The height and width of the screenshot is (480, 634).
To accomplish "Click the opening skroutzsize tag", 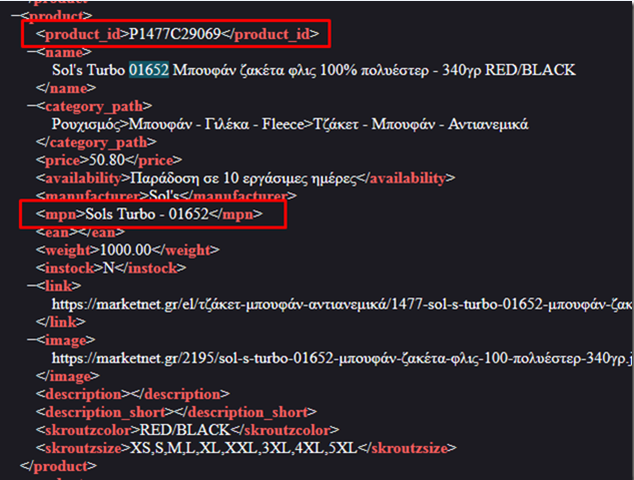I will coord(83,448).
